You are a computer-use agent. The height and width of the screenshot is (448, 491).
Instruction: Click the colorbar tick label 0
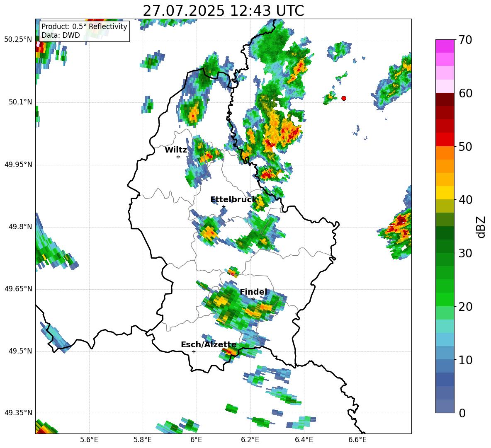pyautogui.click(x=462, y=413)
